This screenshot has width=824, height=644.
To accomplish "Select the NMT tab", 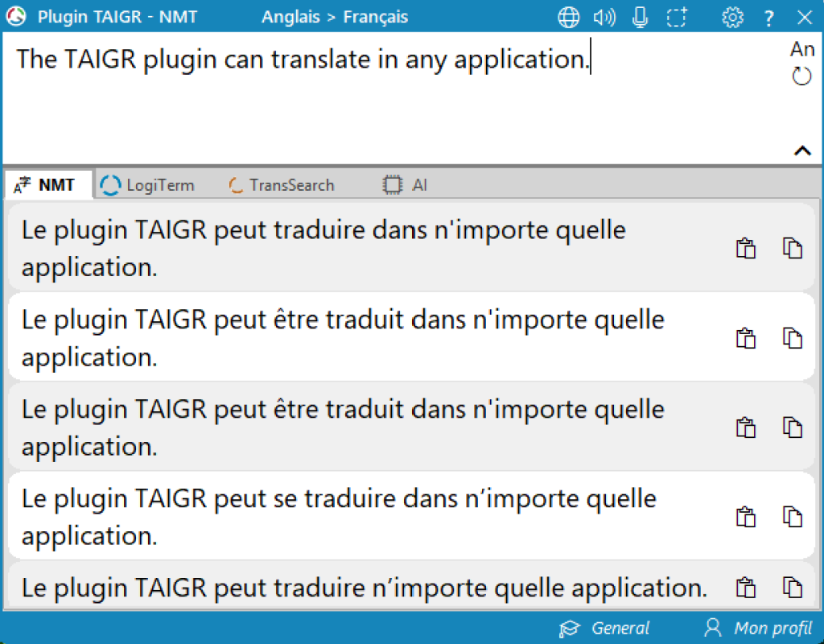I will (47, 185).
